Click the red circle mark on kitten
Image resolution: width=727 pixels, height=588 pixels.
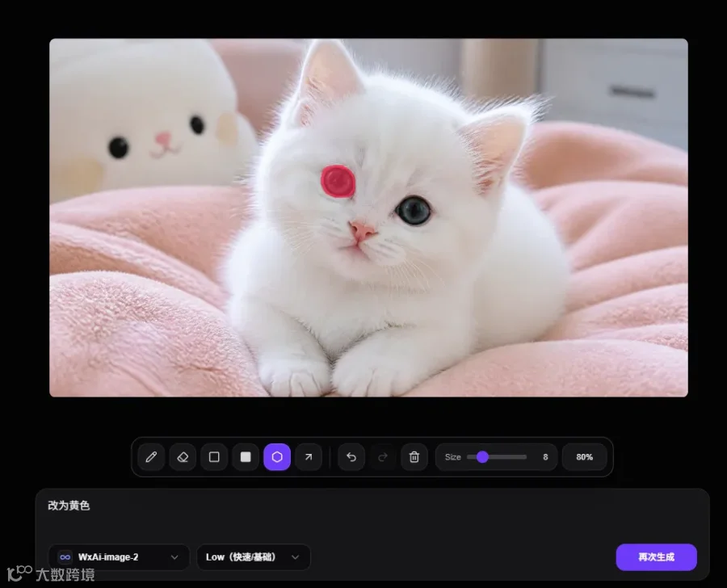pos(338,181)
